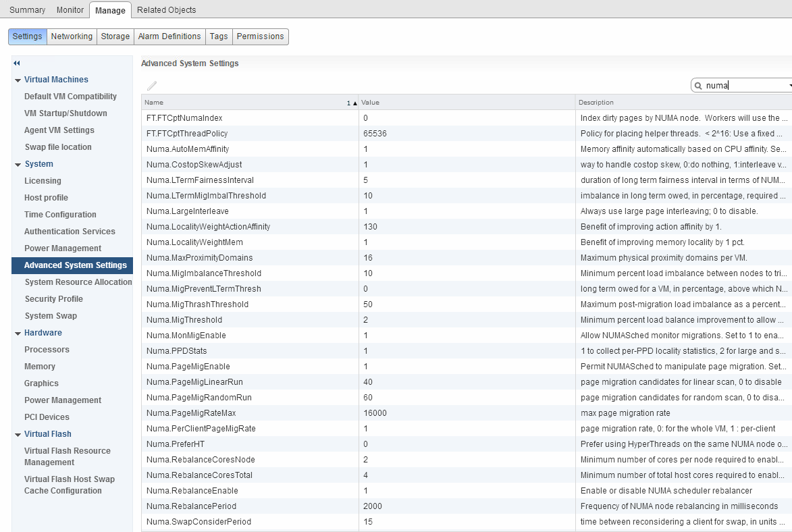The height and width of the screenshot is (532, 792).
Task: Select the Numa.RebalancePeriod setting
Action: (x=467, y=506)
